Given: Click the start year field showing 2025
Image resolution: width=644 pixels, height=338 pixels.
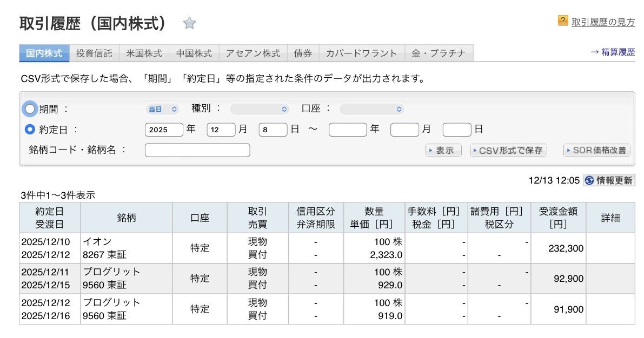Looking at the screenshot, I should pyautogui.click(x=164, y=130).
